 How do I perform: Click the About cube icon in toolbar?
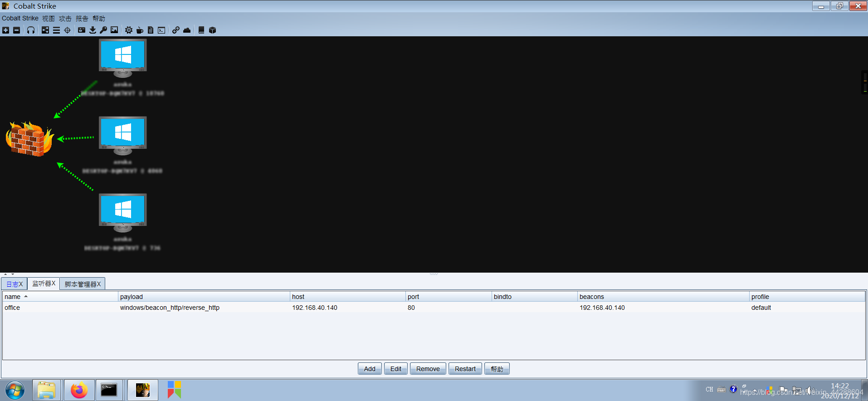coord(212,30)
